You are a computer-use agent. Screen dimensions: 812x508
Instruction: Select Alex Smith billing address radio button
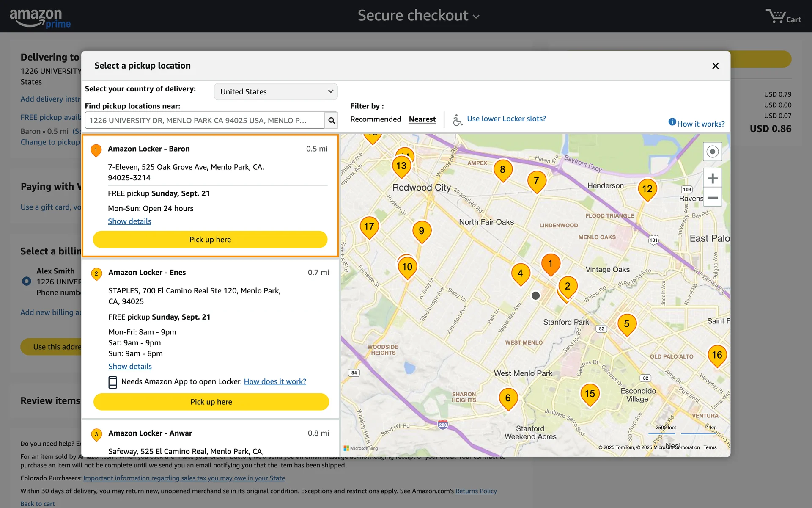coord(26,281)
